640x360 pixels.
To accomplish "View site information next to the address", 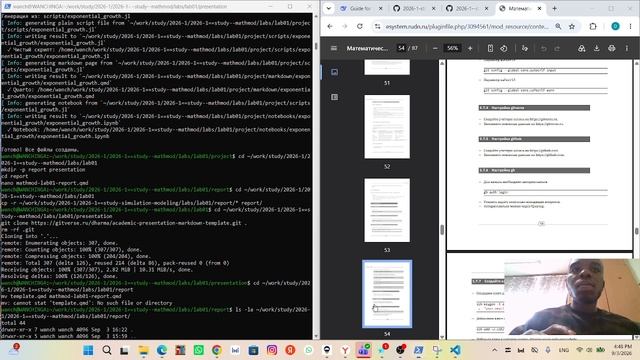I will click(x=378, y=26).
